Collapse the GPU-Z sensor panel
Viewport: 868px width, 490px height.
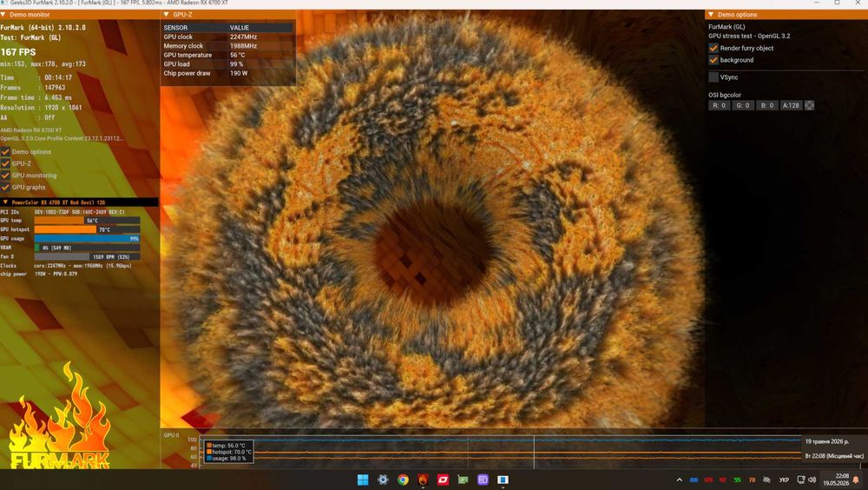(x=167, y=15)
